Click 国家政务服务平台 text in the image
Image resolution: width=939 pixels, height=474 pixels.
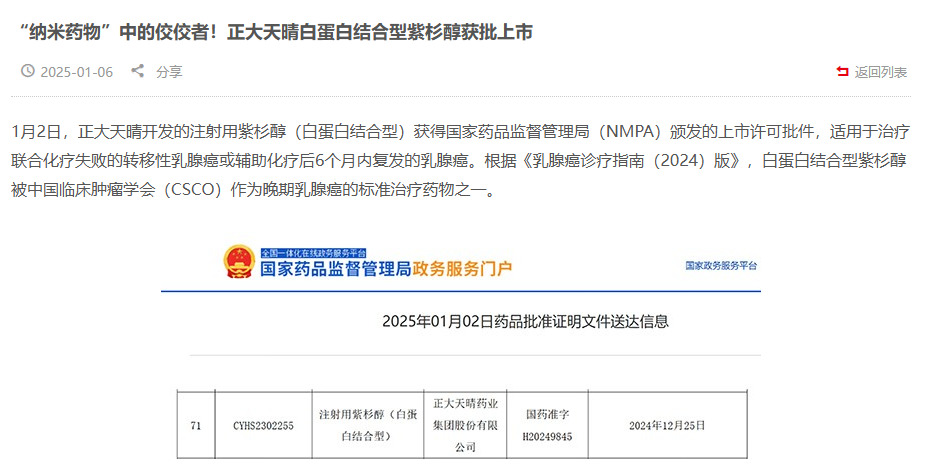pos(721,265)
